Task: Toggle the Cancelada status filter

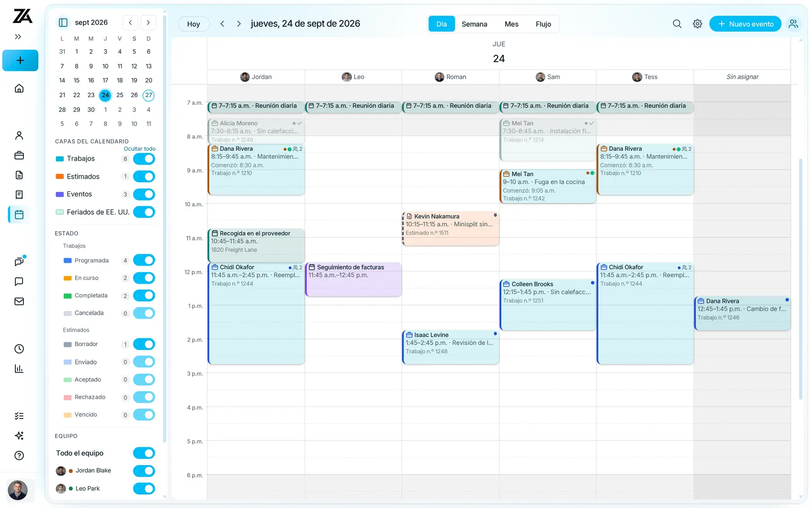Action: tap(144, 313)
